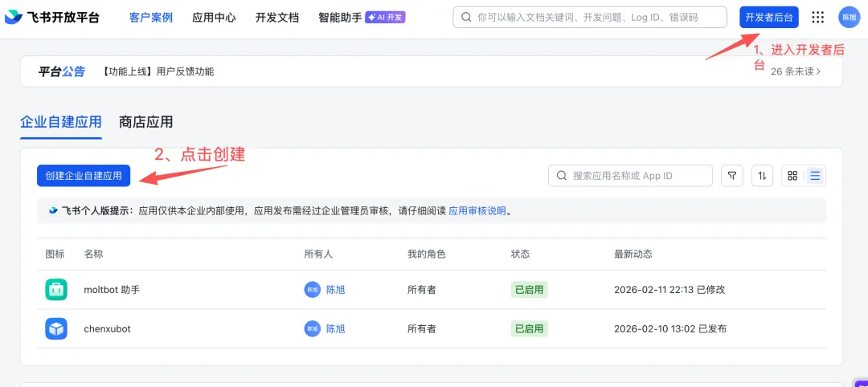This screenshot has height=387, width=868.
Task: Click the chenxubot app icon
Action: click(x=56, y=328)
